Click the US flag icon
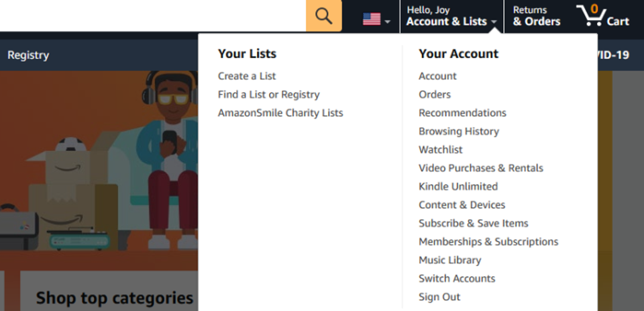 (x=372, y=19)
